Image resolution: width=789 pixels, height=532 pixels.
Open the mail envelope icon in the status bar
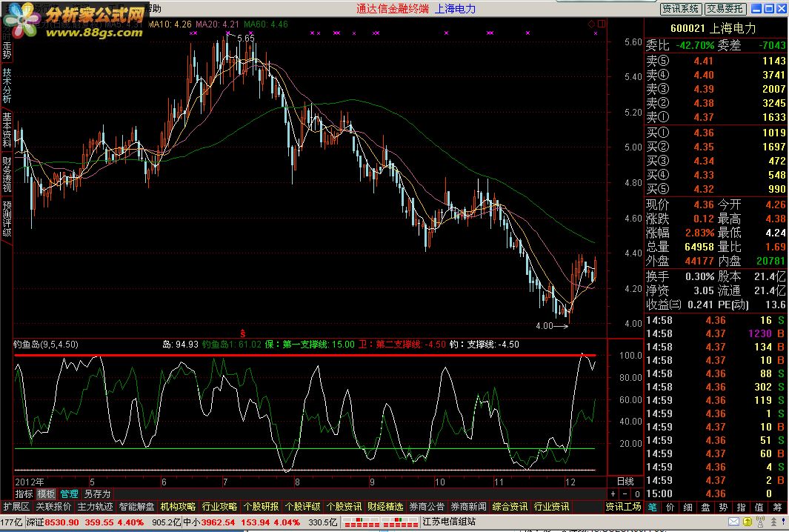(733, 522)
